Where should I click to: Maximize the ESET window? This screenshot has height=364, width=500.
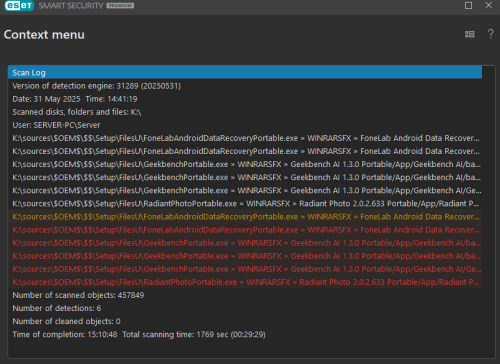tap(468, 5)
